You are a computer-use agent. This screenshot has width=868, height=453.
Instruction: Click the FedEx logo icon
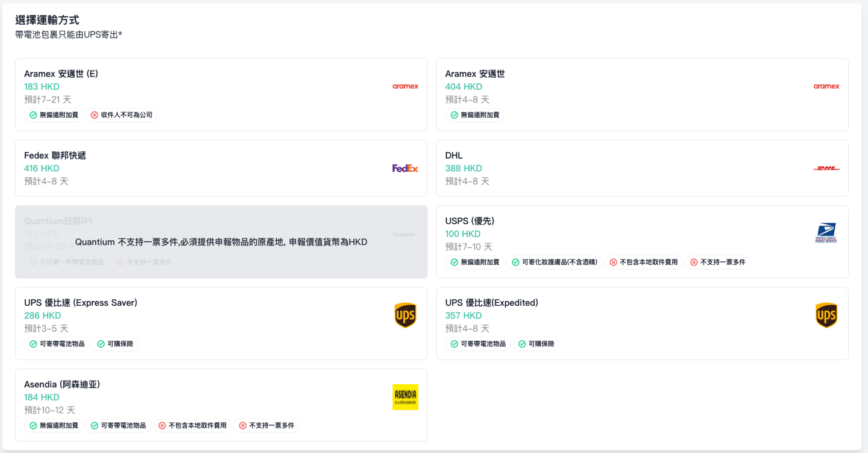point(405,168)
